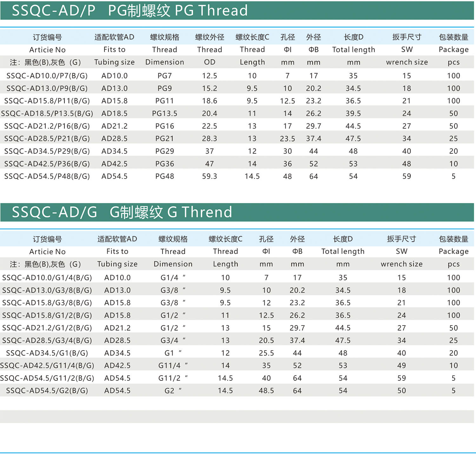The width and height of the screenshot is (476, 455).
Task: Click the PG13.5 thread dimension cell
Action: [x=164, y=113]
